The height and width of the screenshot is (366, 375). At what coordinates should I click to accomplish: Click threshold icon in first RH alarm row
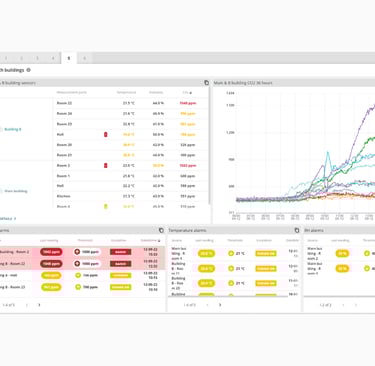pos(367,253)
